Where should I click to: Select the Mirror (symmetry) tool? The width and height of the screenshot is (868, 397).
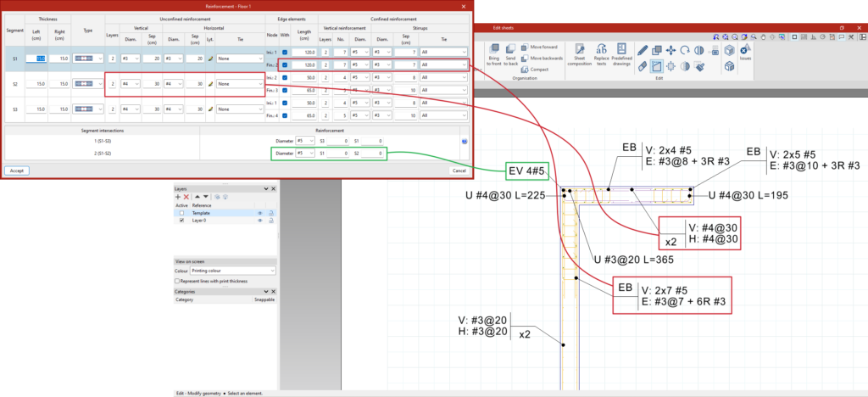[x=699, y=50]
